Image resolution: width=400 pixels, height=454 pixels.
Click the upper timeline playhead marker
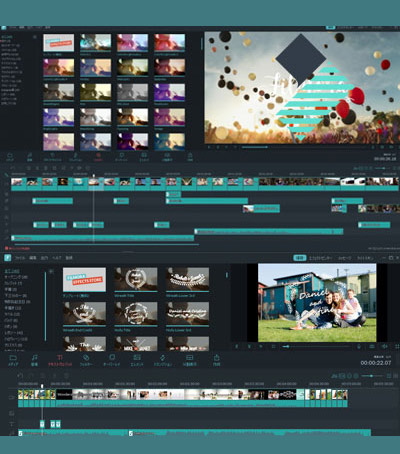(94, 175)
